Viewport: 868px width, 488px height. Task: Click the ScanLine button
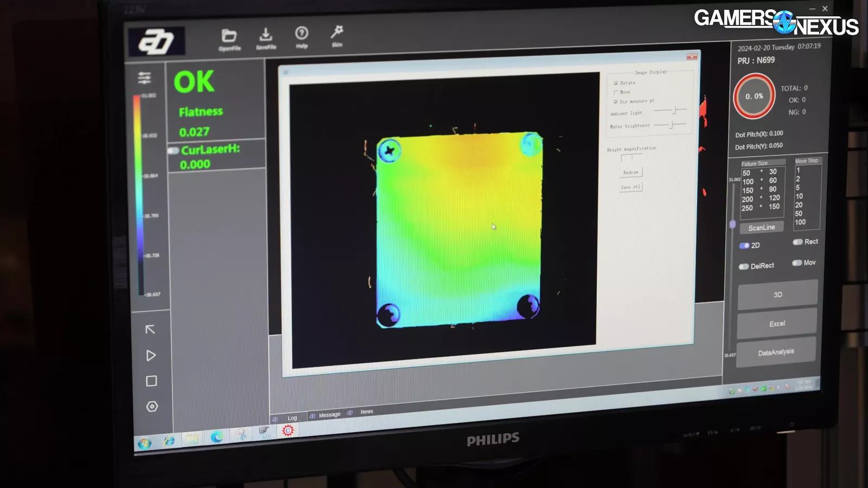(x=761, y=228)
